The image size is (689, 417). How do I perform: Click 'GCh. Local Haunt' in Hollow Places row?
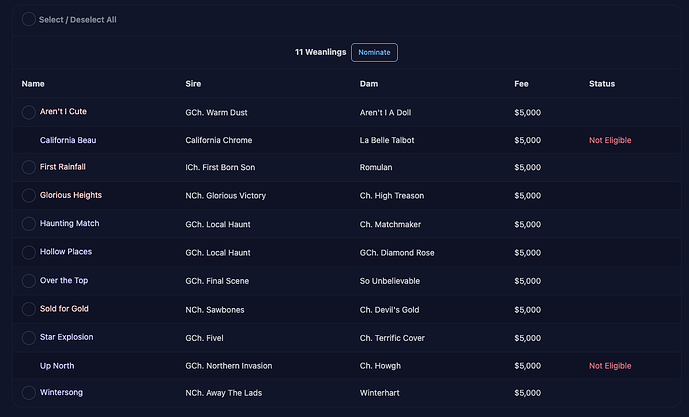pyautogui.click(x=218, y=253)
